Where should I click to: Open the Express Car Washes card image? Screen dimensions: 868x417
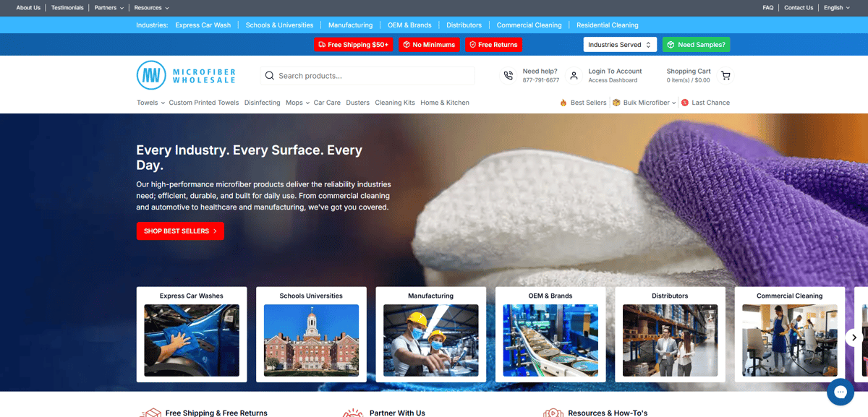click(x=192, y=340)
